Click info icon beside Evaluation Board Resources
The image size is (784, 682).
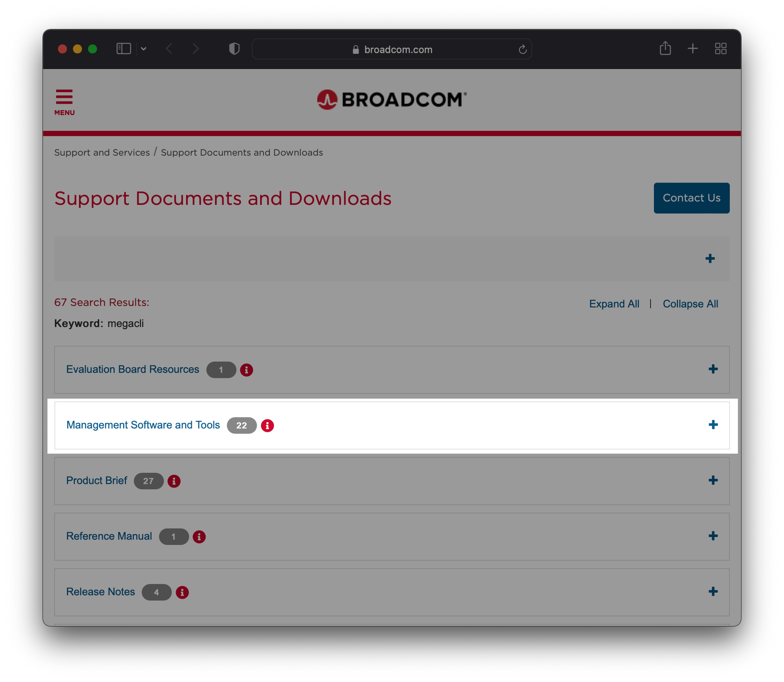coord(246,370)
